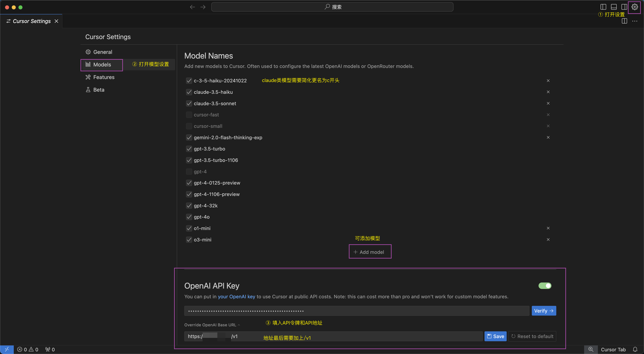Open the Features settings section
The height and width of the screenshot is (354, 644).
point(103,77)
